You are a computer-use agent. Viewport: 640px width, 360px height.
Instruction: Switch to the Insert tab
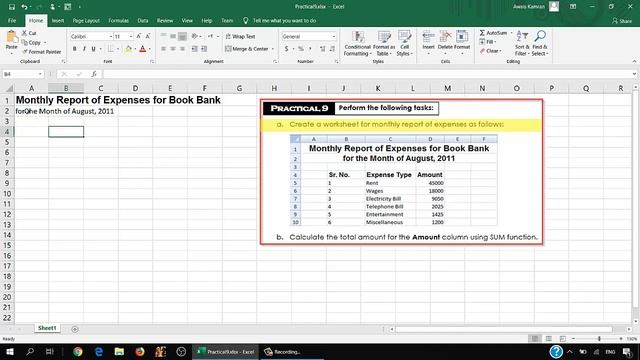pos(58,20)
